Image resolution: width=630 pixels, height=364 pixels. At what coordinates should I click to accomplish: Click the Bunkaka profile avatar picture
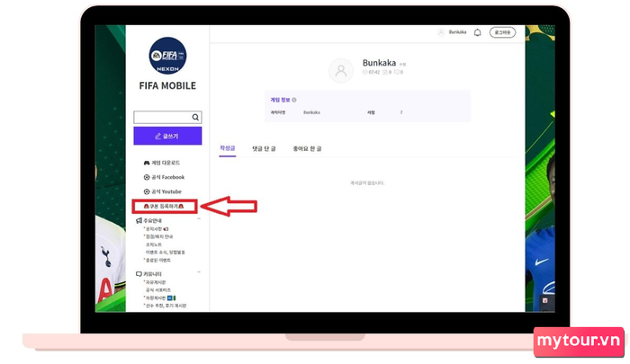pos(341,70)
